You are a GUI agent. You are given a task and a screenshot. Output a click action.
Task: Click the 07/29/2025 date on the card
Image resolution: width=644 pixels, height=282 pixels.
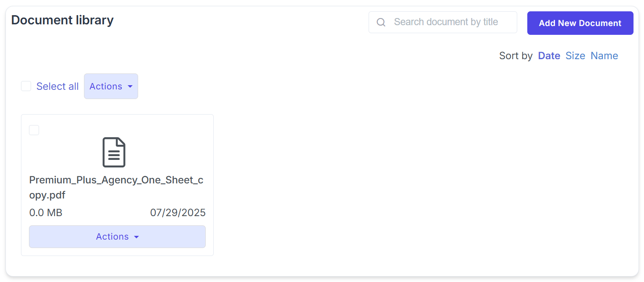pyautogui.click(x=178, y=213)
